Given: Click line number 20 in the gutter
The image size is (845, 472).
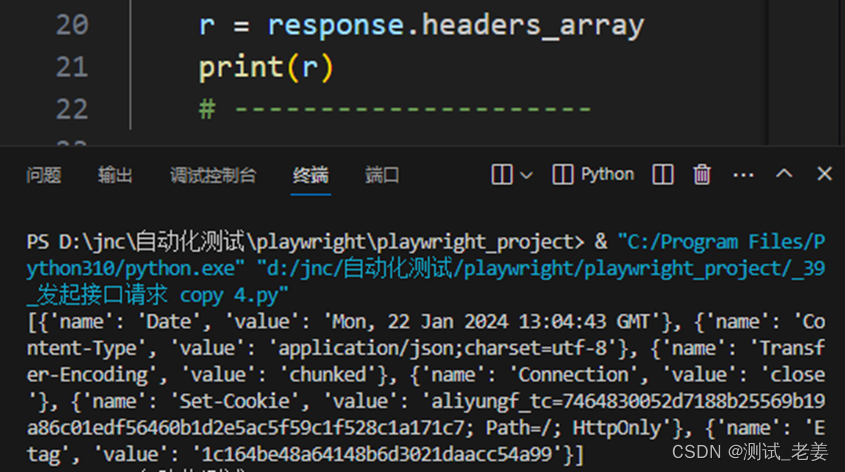Looking at the screenshot, I should click(72, 25).
